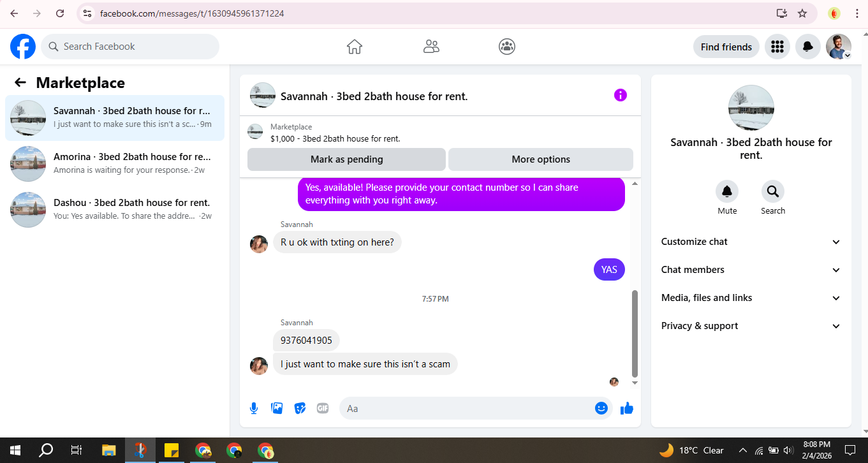Click the taskbar volume icon
Image resolution: width=868 pixels, height=463 pixels.
click(788, 450)
